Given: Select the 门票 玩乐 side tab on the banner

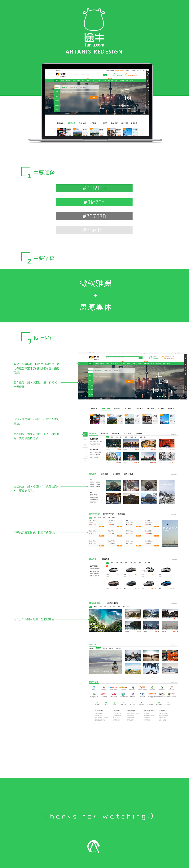Looking at the screenshot, I should [x=90, y=395].
